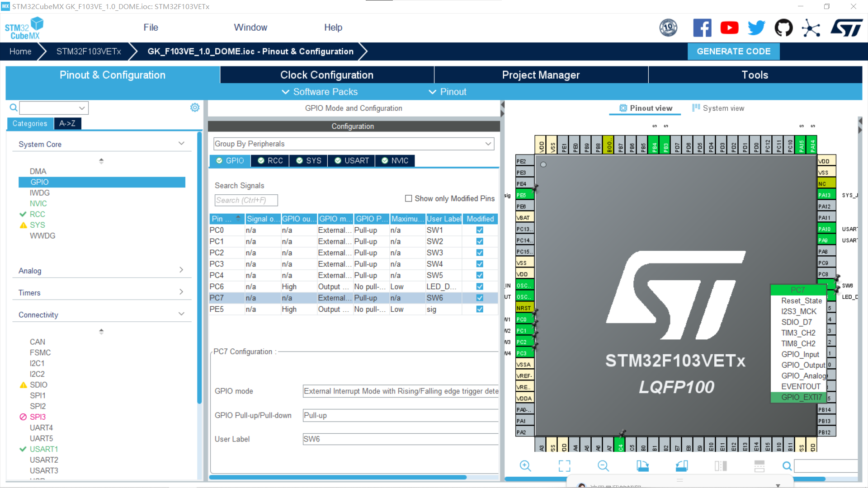The height and width of the screenshot is (488, 868).
Task: Open the YouTube channel link
Action: click(729, 28)
